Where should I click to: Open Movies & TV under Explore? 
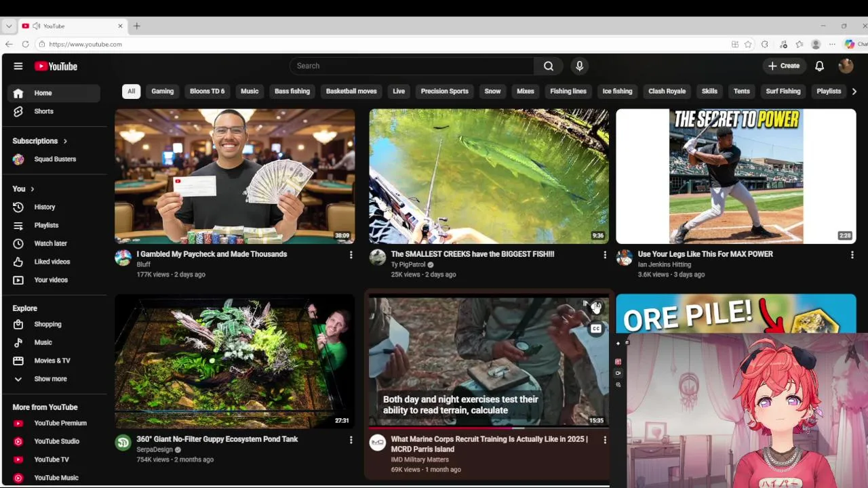54,361
